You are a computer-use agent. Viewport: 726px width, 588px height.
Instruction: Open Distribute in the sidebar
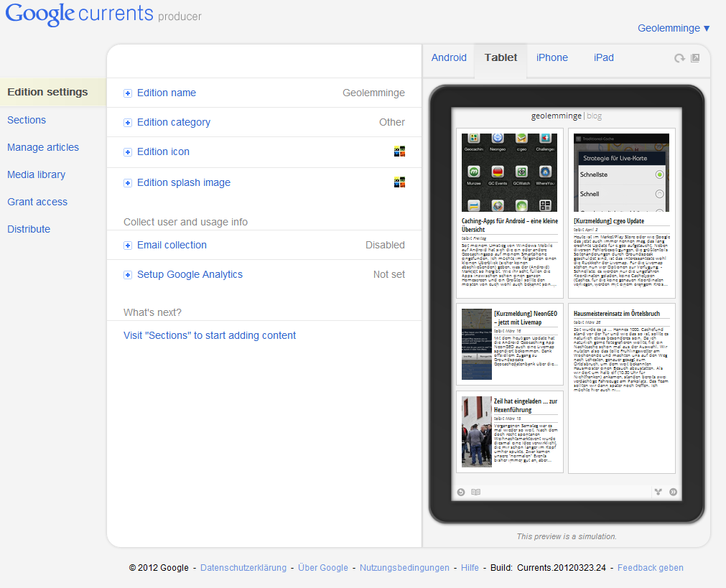tap(29, 229)
